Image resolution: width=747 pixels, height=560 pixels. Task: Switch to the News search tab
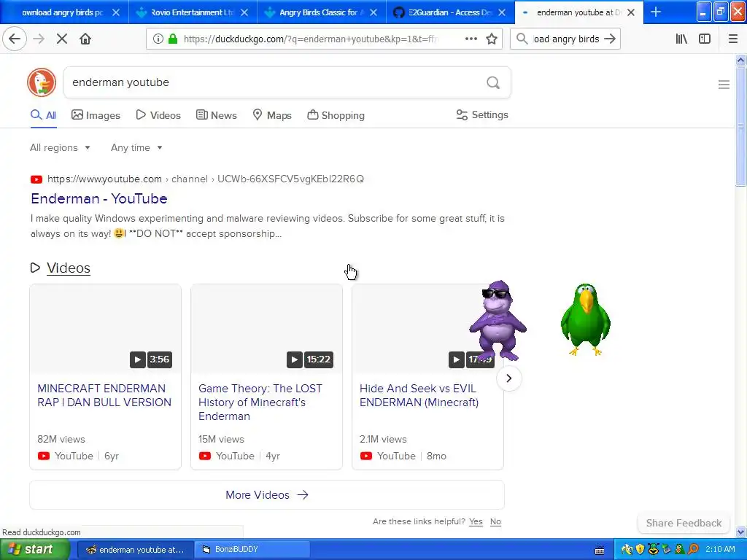coord(216,115)
